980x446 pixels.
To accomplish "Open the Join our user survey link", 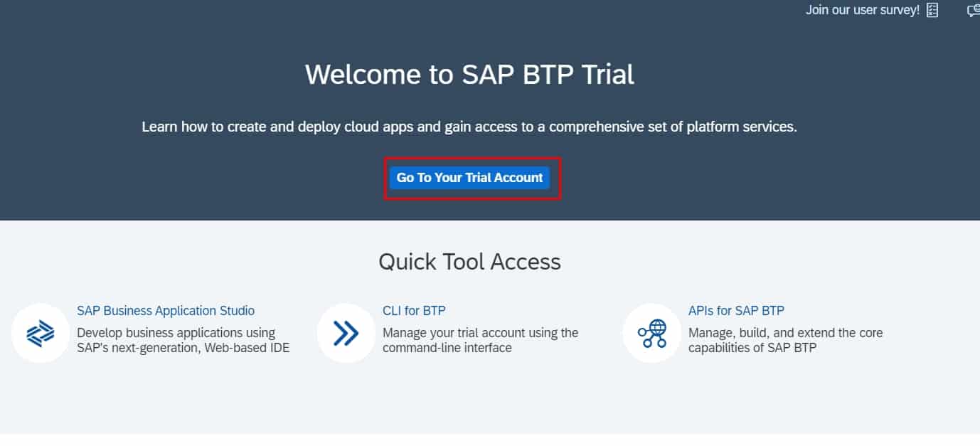I will pos(863,10).
